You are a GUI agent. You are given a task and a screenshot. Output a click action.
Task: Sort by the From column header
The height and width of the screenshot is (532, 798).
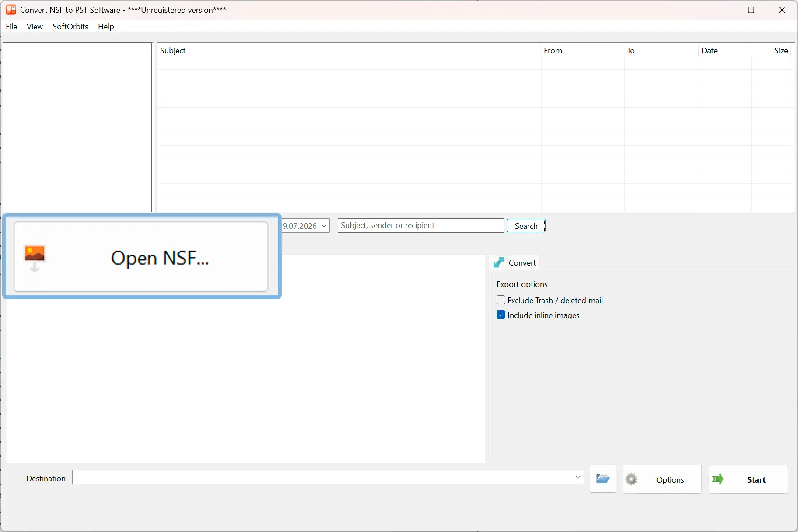click(583, 51)
